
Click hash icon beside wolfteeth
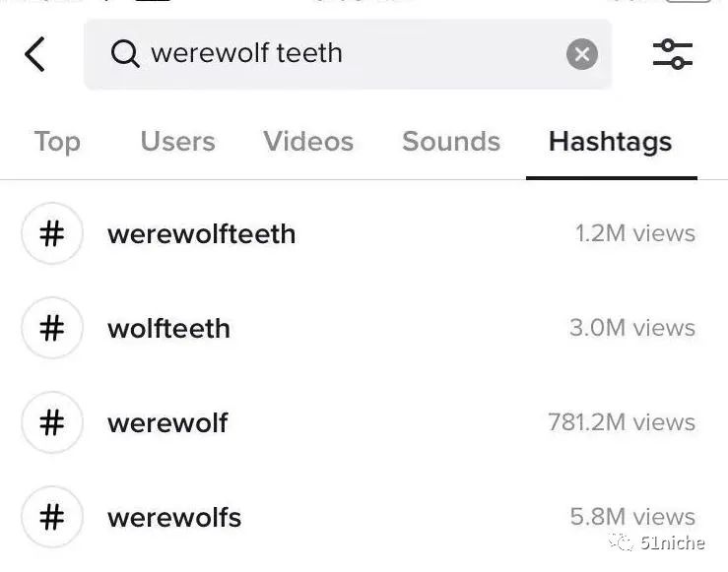pyautogui.click(x=52, y=328)
